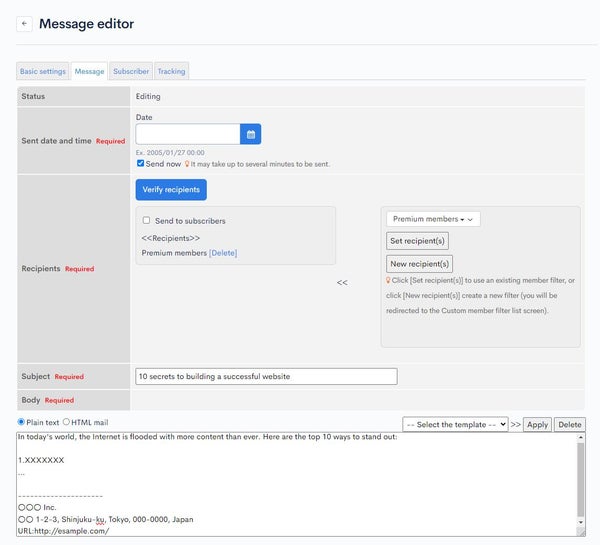The width and height of the screenshot is (600, 545).
Task: Click 'Premium members' in the recipients list
Action: (174, 253)
